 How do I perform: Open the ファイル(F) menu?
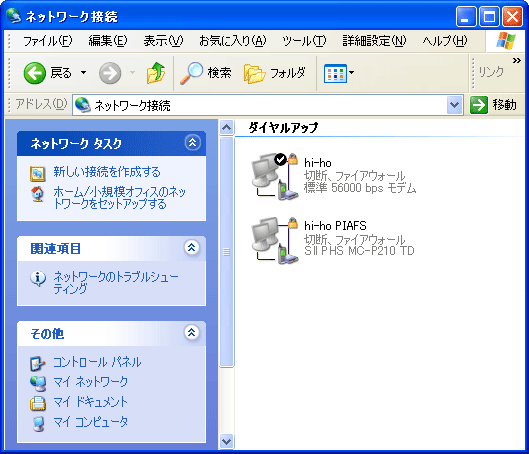[47, 41]
